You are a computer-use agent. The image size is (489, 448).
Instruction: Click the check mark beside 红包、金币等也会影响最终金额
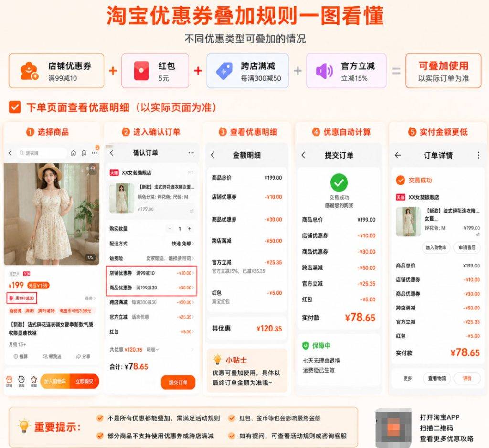(x=232, y=418)
